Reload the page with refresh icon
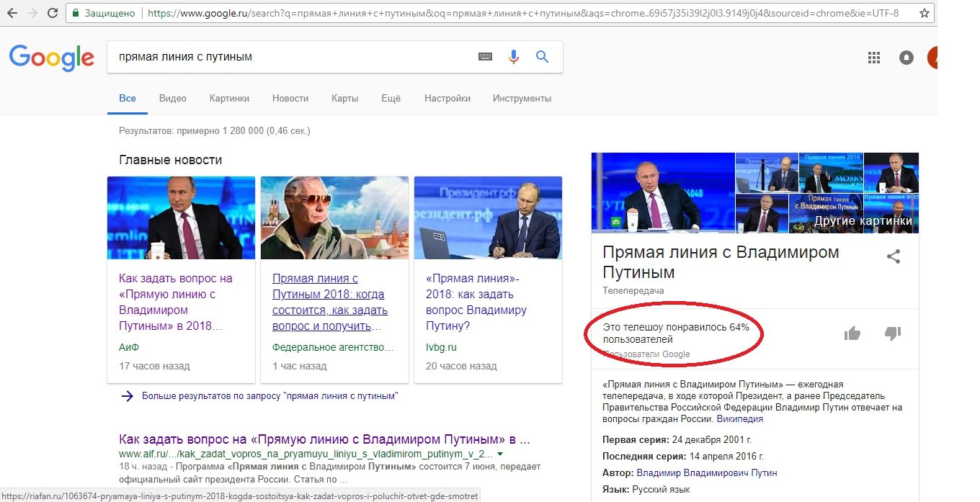The height and width of the screenshot is (502, 980). coord(53,13)
